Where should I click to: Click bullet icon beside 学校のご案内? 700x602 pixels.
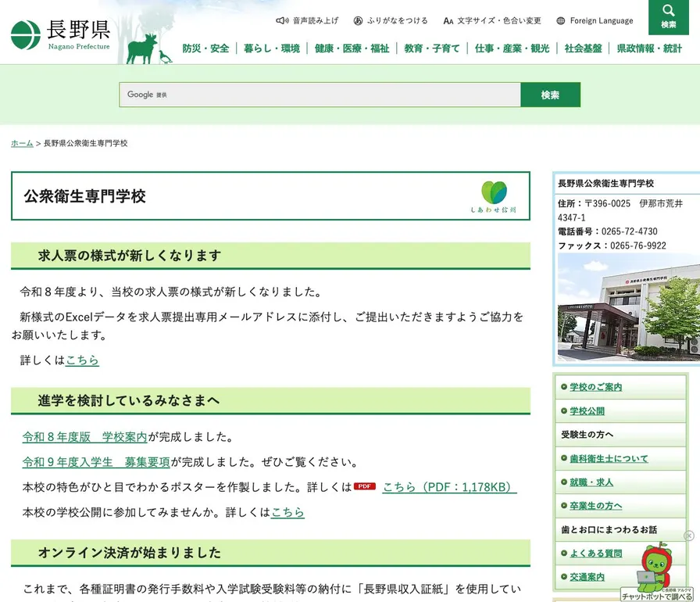[564, 387]
